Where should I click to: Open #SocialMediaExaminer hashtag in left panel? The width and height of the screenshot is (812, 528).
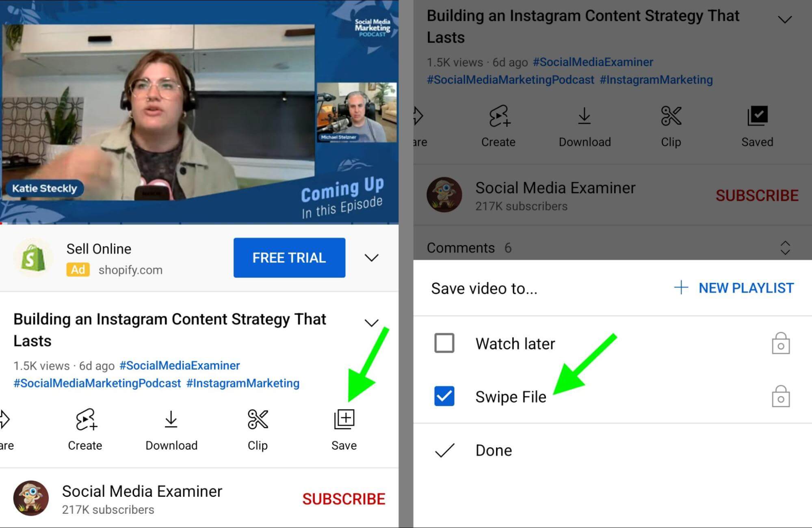point(180,365)
